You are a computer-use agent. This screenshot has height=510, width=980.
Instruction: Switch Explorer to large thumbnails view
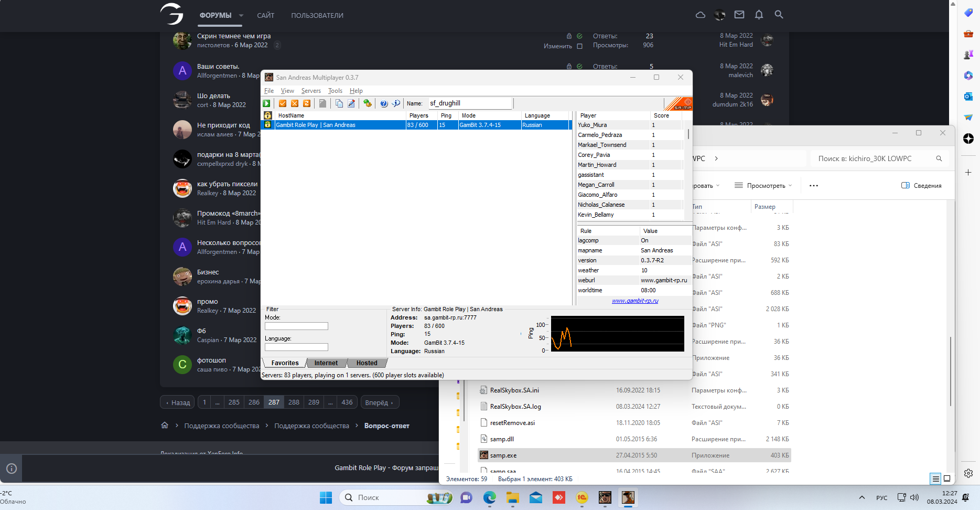(947, 479)
